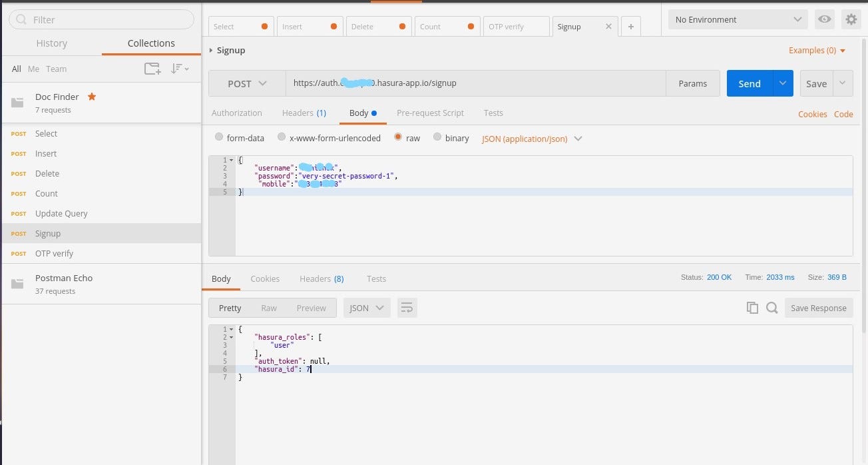Open the Authorization request tab
868x465 pixels.
tap(237, 113)
